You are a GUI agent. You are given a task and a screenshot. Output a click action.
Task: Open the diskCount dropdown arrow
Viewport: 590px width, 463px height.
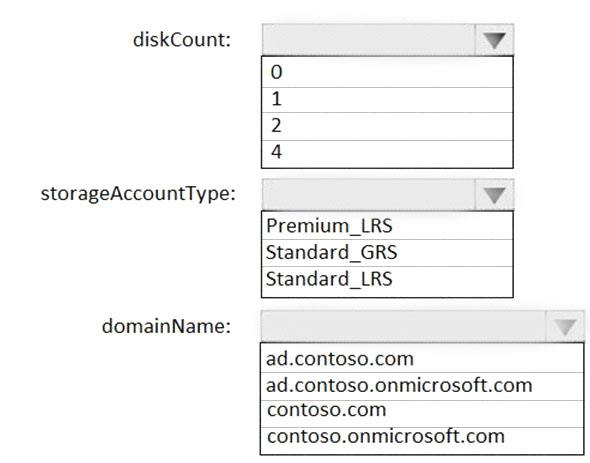click(494, 40)
